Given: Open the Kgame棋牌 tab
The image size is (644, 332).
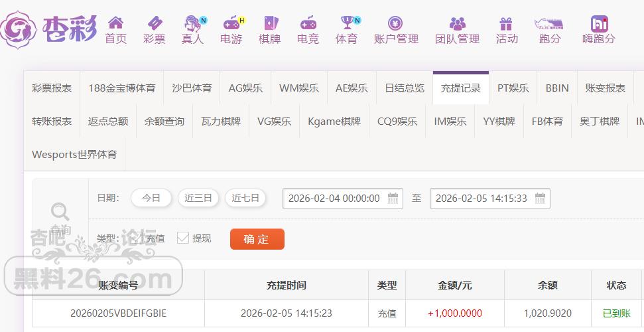Looking at the screenshot, I should (334, 122).
